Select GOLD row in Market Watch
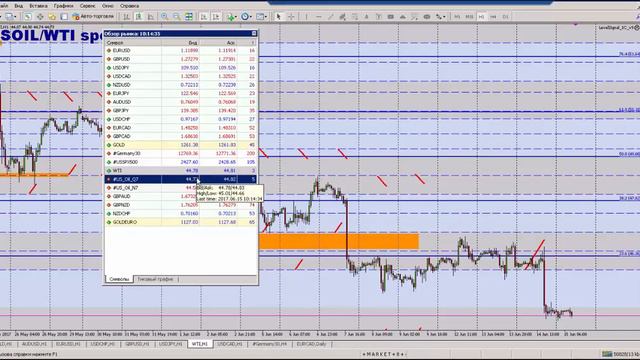Screen dimensions: 640x360 181,145
